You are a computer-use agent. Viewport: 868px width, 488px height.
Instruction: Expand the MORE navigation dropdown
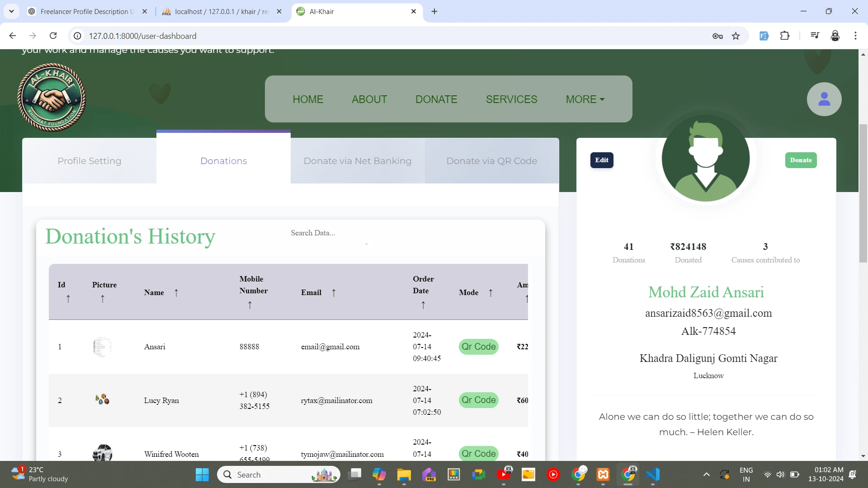click(585, 99)
